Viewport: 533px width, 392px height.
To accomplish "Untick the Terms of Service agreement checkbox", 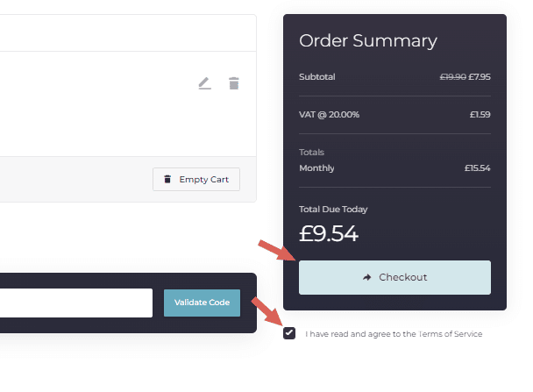I will coord(289,333).
